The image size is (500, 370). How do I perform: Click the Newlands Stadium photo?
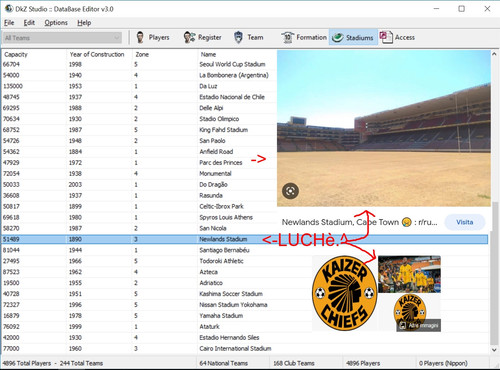coord(384,128)
